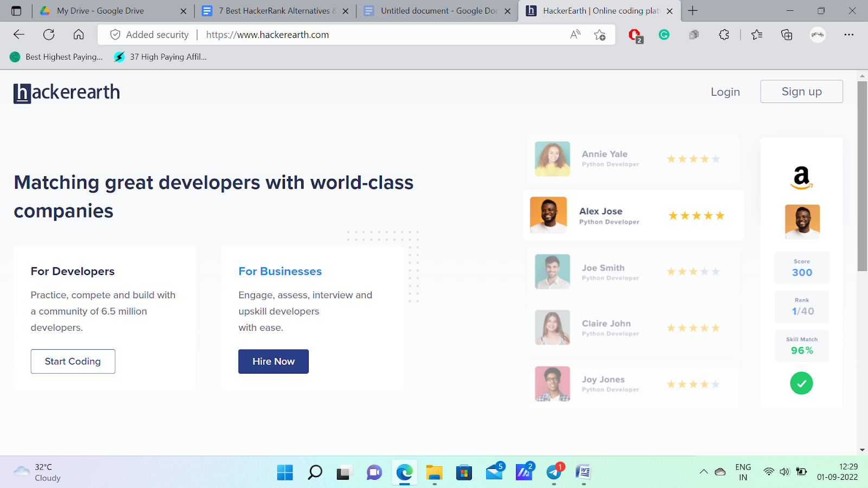Click the Login link
Screen dimensions: 868x488
point(725,92)
